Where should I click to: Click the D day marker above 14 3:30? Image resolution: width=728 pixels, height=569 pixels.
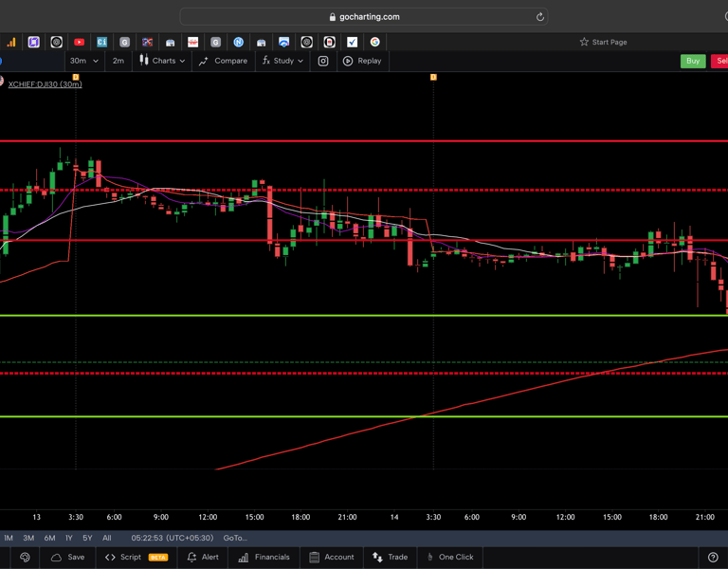pos(433,77)
